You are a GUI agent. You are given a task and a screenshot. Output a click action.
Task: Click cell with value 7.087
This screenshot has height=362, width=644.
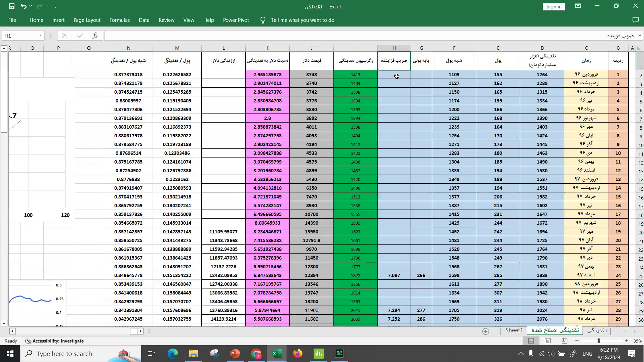[x=394, y=275]
